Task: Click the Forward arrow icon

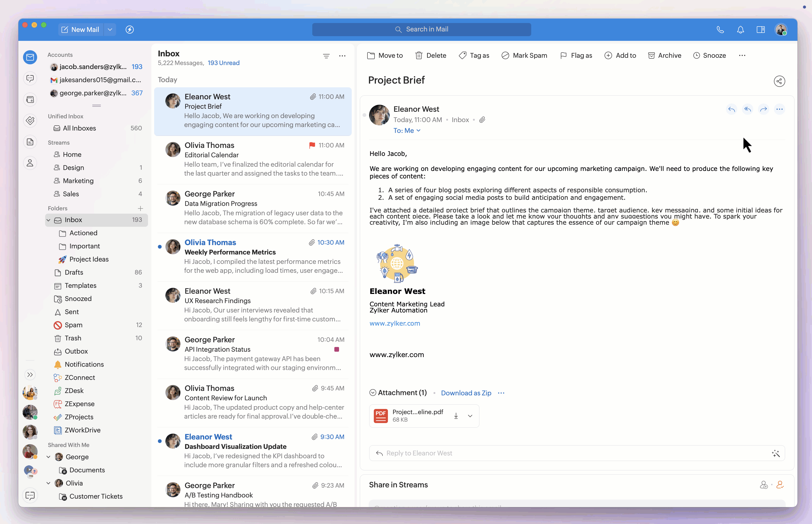Action: point(763,109)
